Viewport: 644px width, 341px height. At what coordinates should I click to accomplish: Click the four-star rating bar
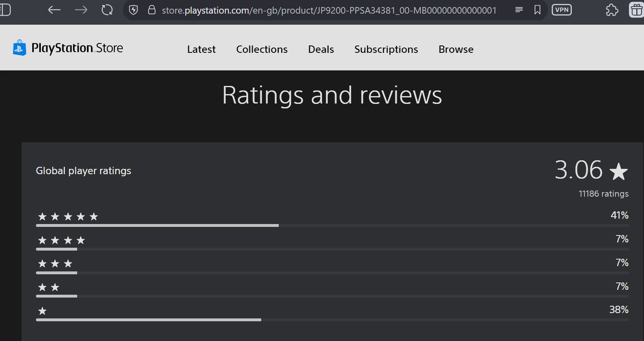(332, 249)
